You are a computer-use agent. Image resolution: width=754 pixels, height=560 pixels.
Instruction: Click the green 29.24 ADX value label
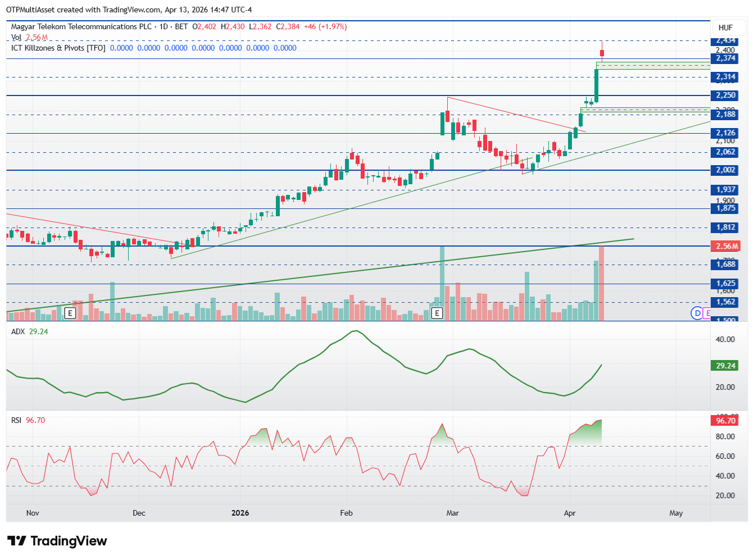click(725, 366)
